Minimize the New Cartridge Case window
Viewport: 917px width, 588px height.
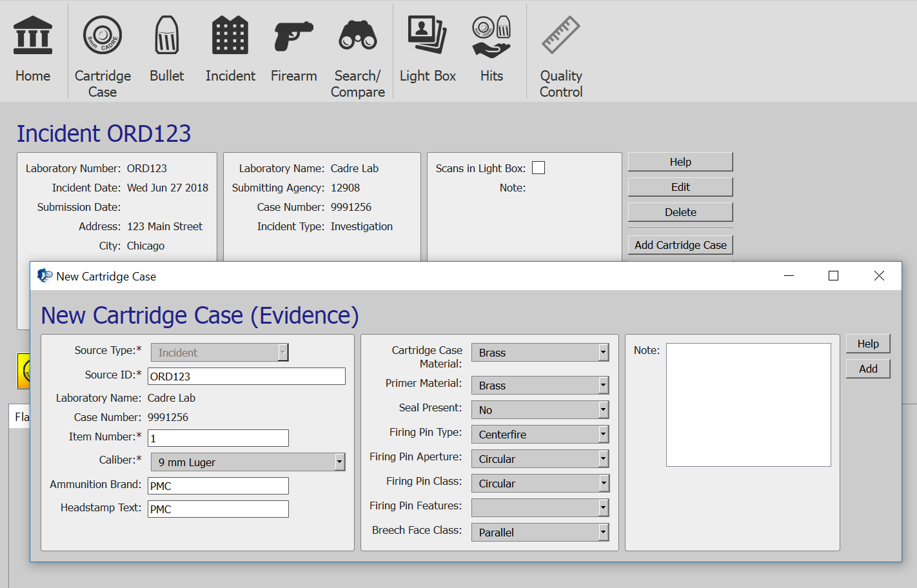click(789, 276)
